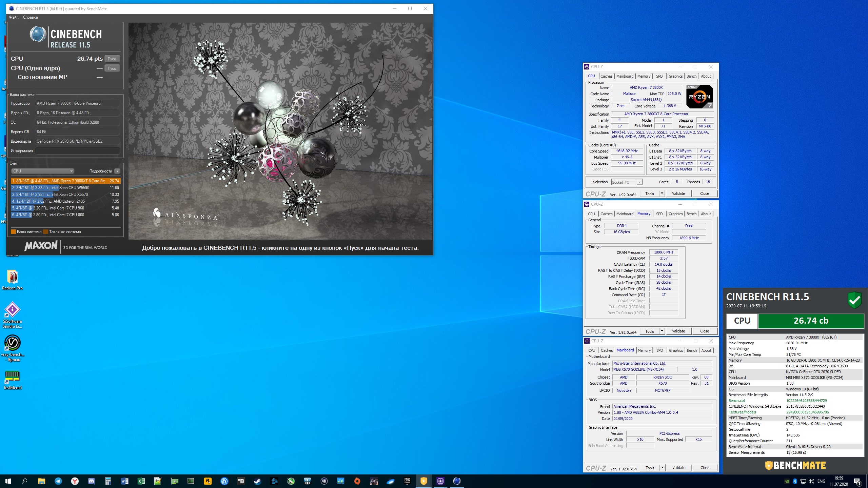Image resolution: width=868 pixels, height=488 pixels.
Task: Click the taskbar clock showing 19:59
Action: (839, 481)
